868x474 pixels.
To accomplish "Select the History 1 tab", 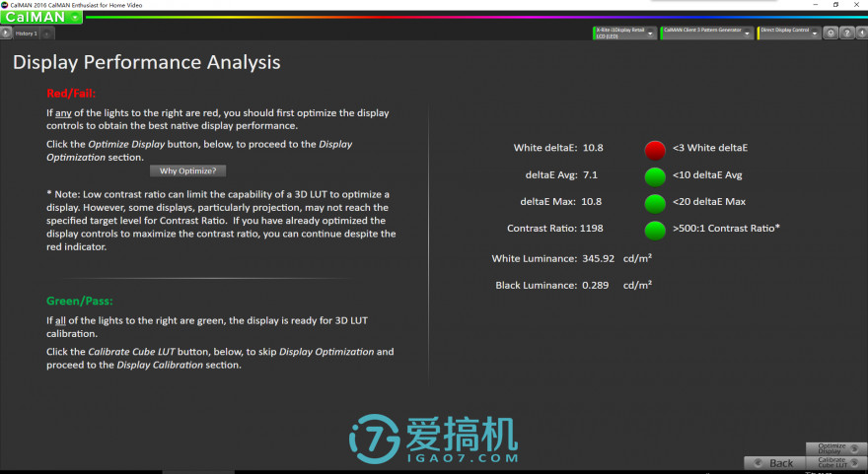I will [x=26, y=34].
